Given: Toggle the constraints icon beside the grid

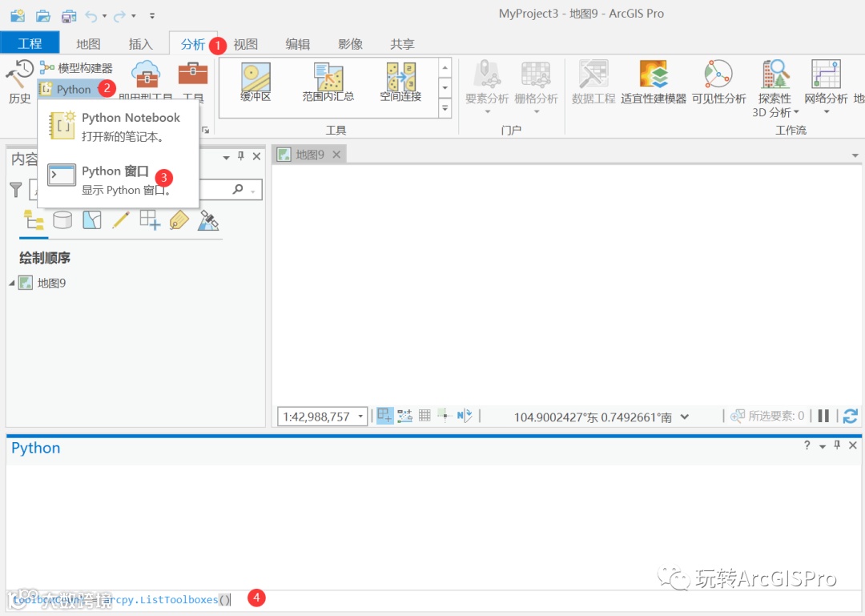Looking at the screenshot, I should pos(444,416).
